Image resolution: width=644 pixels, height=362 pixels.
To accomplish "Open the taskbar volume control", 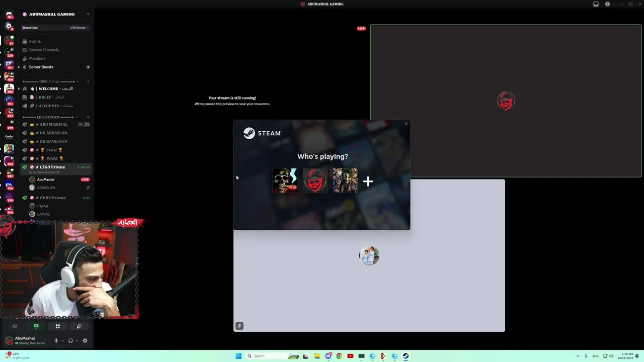I will click(x=611, y=356).
